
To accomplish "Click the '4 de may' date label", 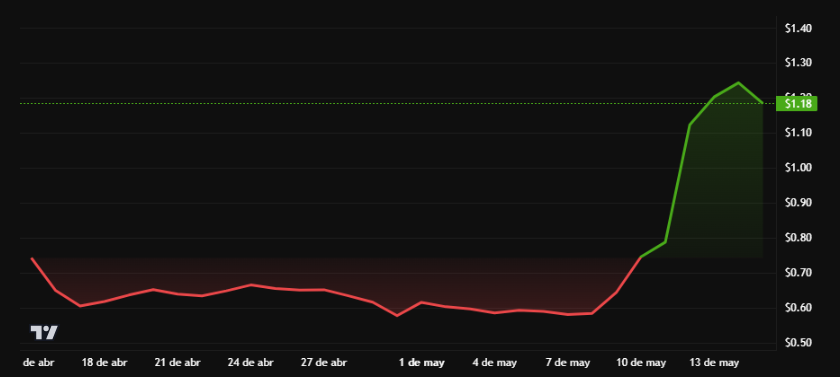I will tap(494, 363).
